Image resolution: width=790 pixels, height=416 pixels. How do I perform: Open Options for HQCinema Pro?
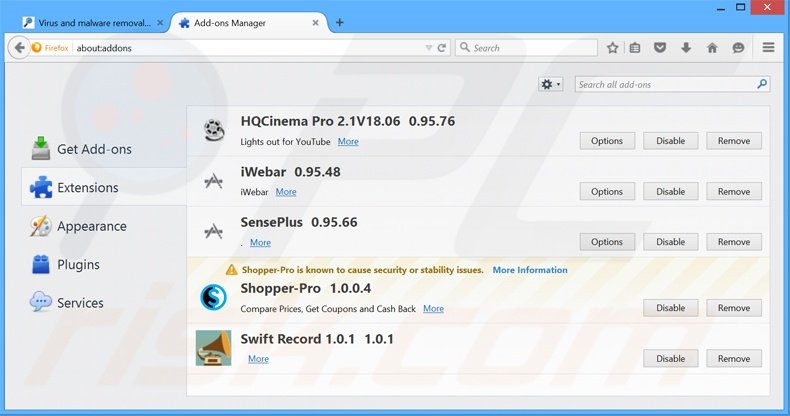[x=607, y=141]
